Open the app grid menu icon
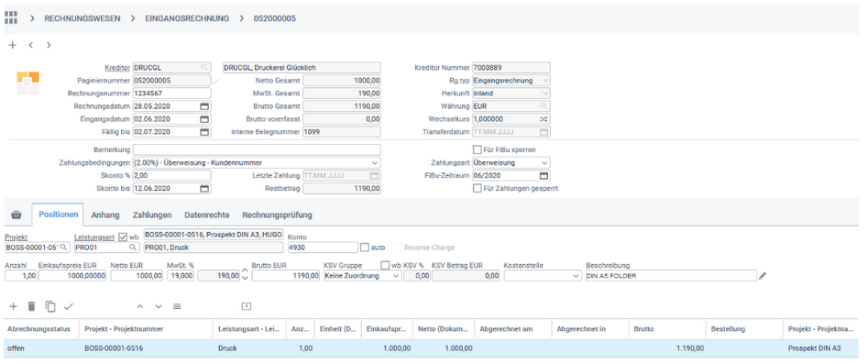868x364 pixels. tap(10, 18)
